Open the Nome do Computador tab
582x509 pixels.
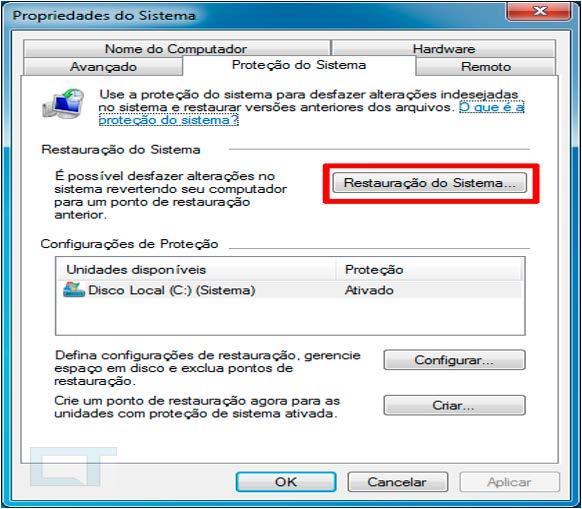tap(177, 49)
